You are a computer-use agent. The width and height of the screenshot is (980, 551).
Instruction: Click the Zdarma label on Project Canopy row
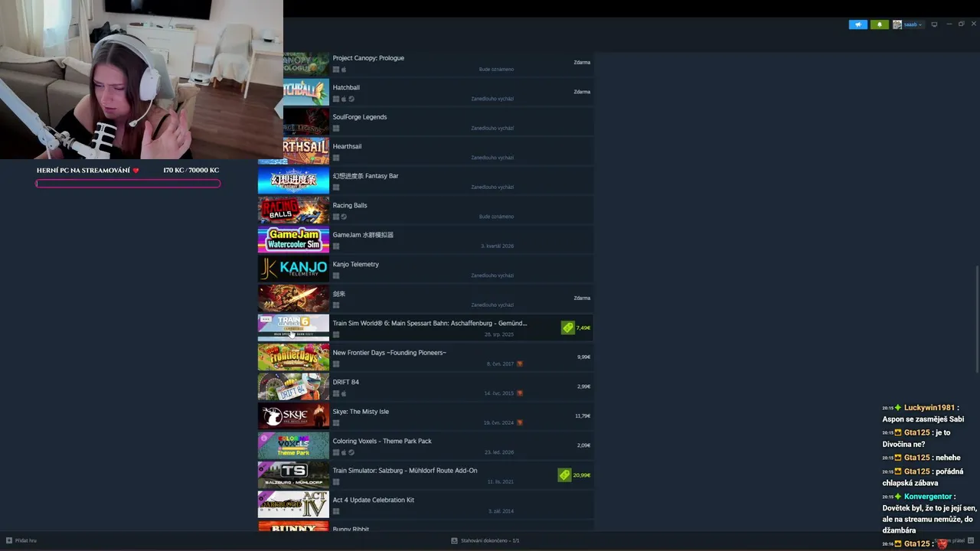[582, 62]
